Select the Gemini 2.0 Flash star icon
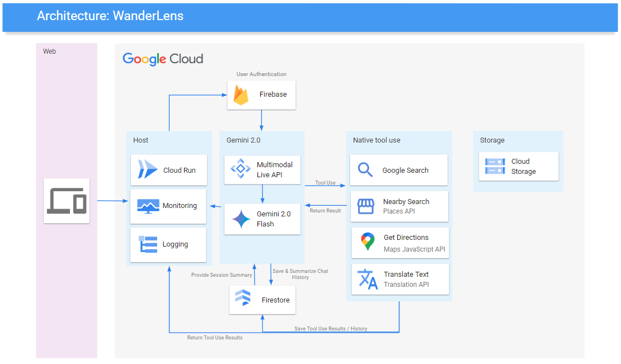Viewport: 621px width, 364px height. pyautogui.click(x=241, y=219)
